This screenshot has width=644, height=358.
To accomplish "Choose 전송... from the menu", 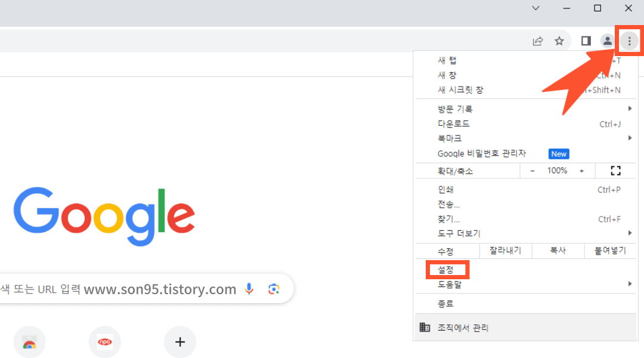I will pos(525,204).
